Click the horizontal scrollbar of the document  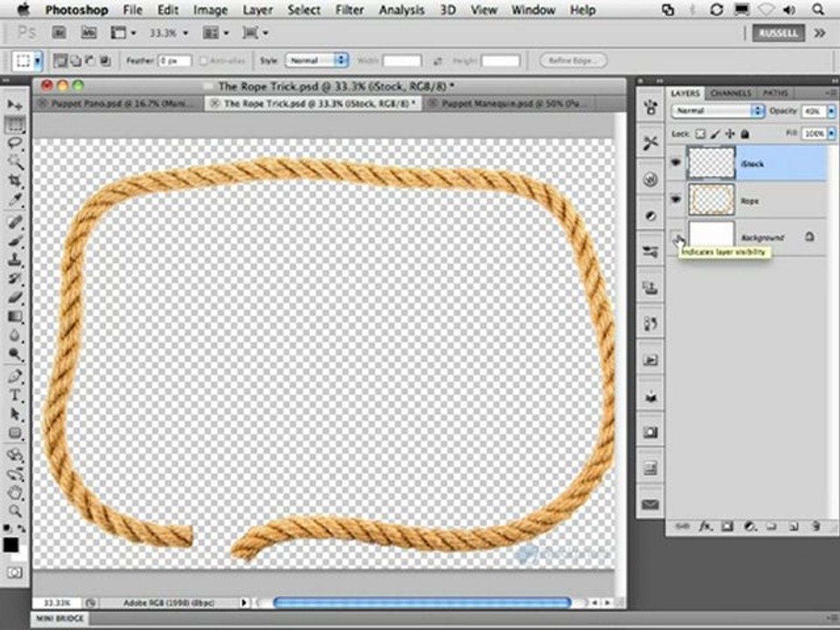click(422, 602)
